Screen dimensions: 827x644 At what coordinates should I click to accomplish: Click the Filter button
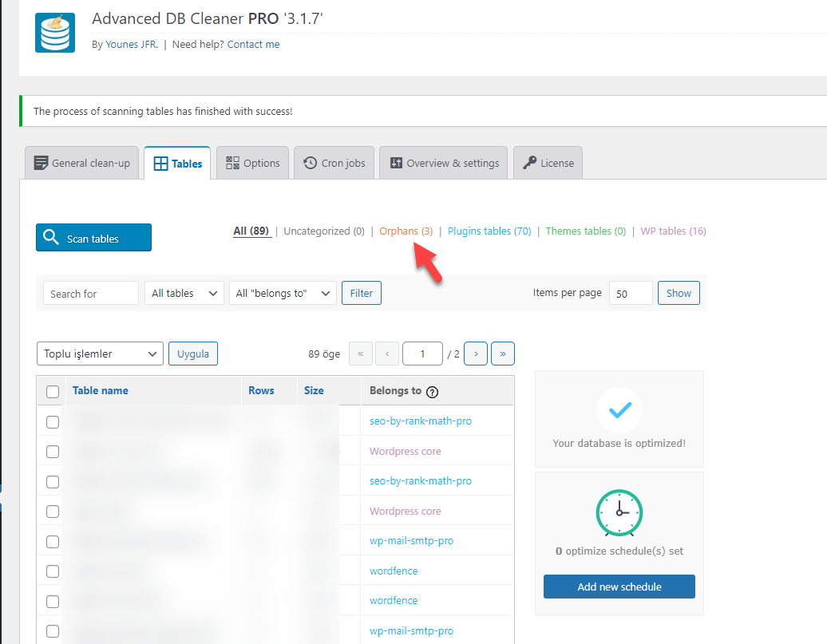tap(362, 293)
